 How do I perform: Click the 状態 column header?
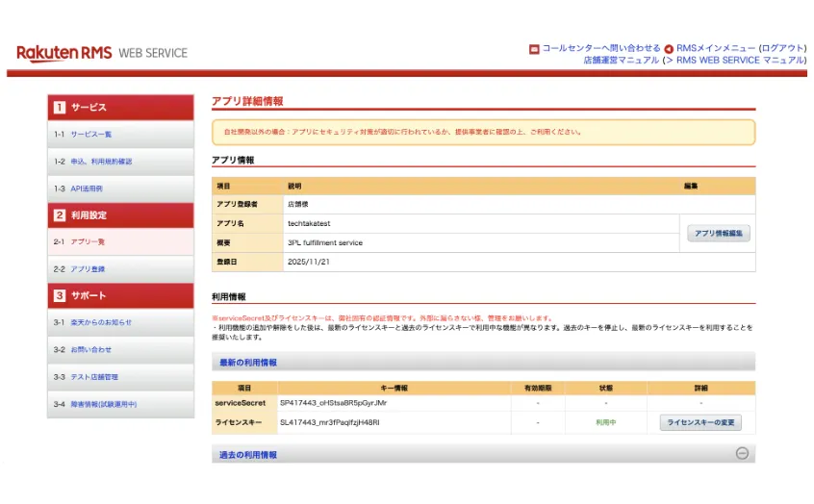[606, 388]
